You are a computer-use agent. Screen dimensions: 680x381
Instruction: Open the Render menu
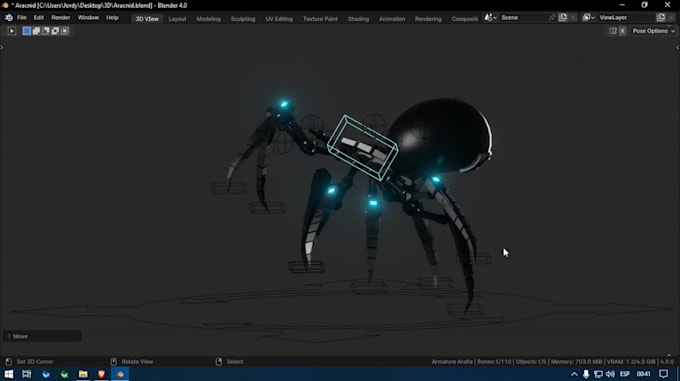pyautogui.click(x=61, y=18)
